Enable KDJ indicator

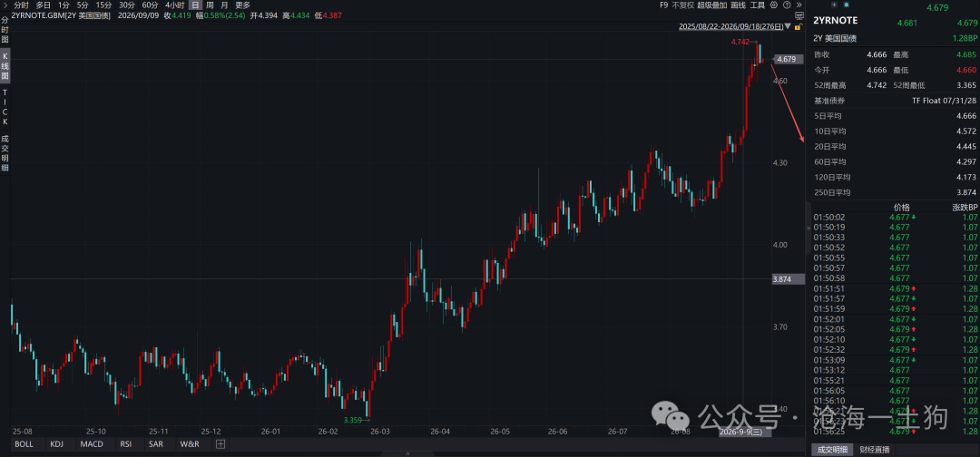(x=57, y=444)
